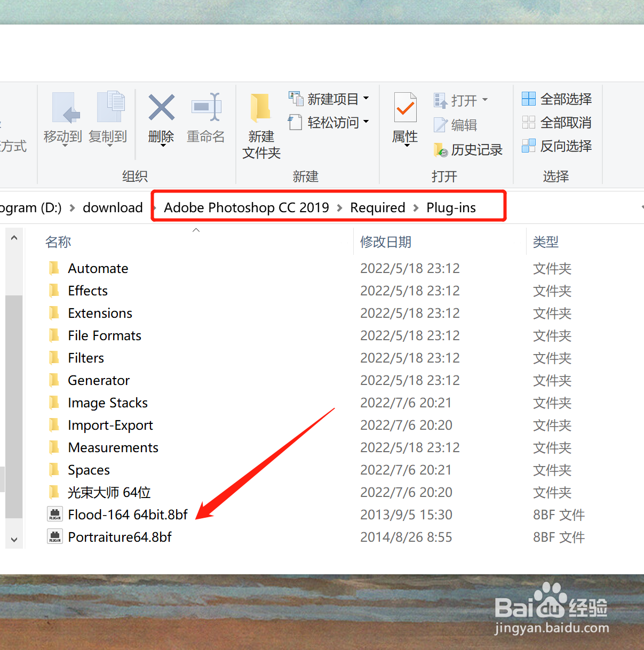The width and height of the screenshot is (644, 650).
Task: Click the navigation pane scrollbar thumb
Action: (x=14, y=407)
